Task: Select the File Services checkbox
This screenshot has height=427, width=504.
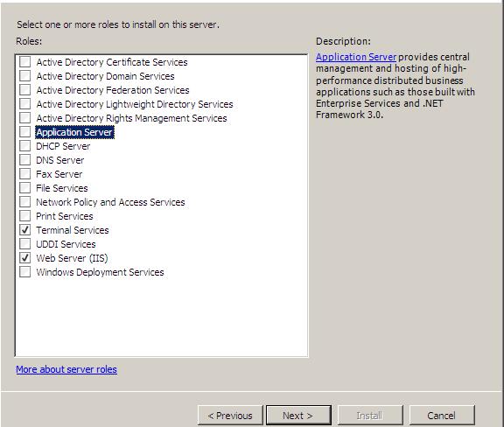Action: tap(25, 188)
